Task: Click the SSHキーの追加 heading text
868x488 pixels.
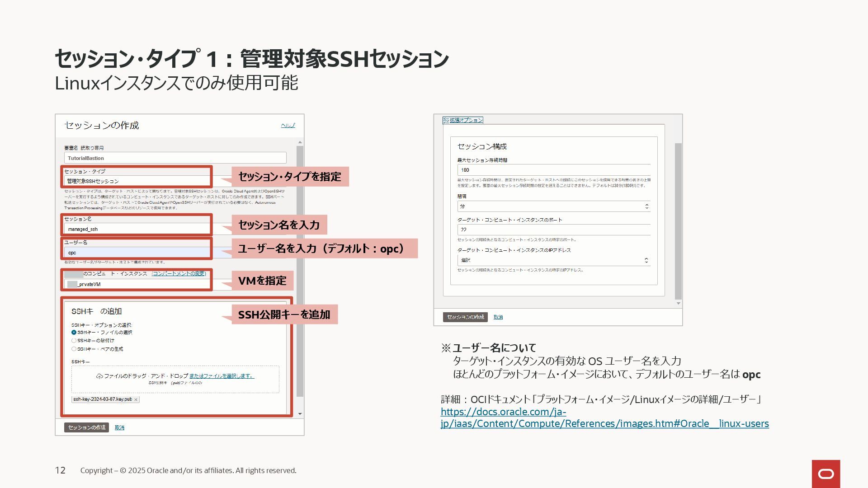Action: pyautogui.click(x=96, y=311)
